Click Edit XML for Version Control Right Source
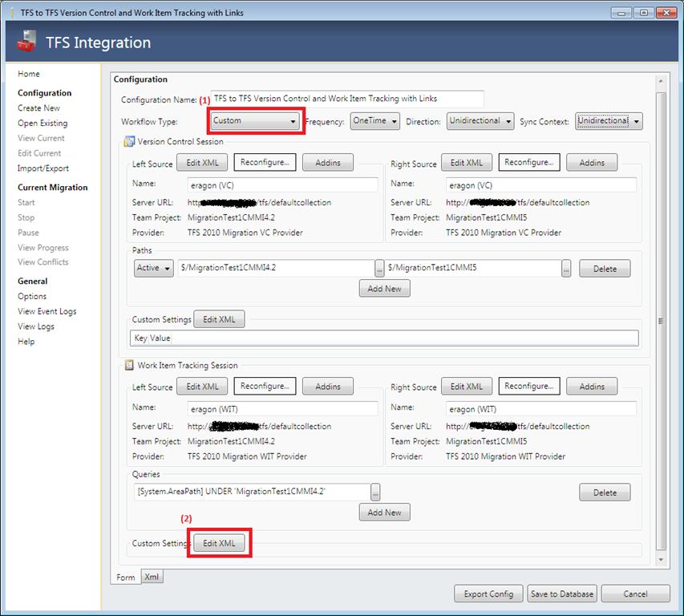 [467, 163]
